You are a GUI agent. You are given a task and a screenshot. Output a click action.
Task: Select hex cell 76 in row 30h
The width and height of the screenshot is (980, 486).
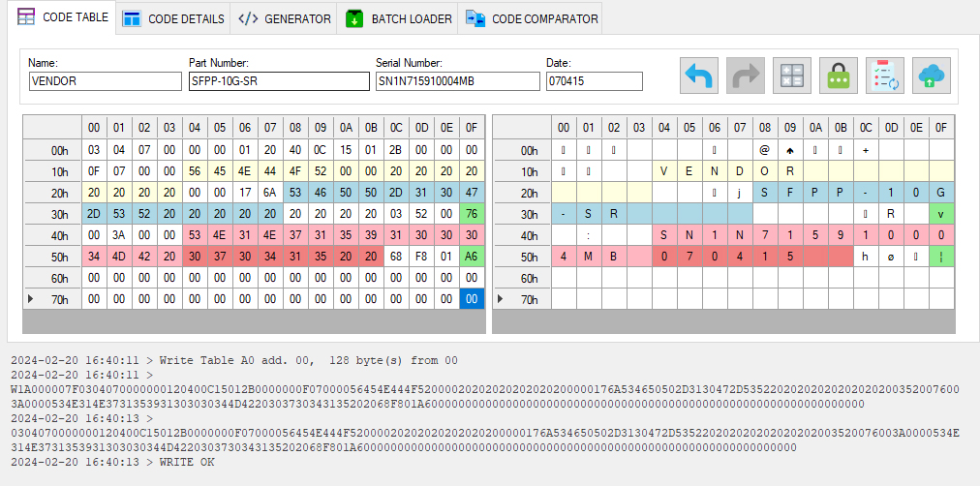pos(472,214)
